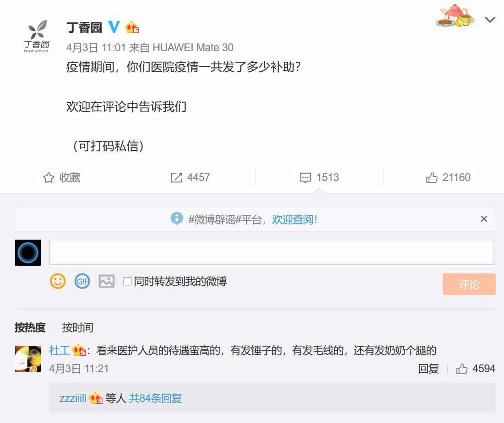The image size is (504, 423).
Task: Dismiss the 微博辟谣 notice banner
Action: point(484,219)
